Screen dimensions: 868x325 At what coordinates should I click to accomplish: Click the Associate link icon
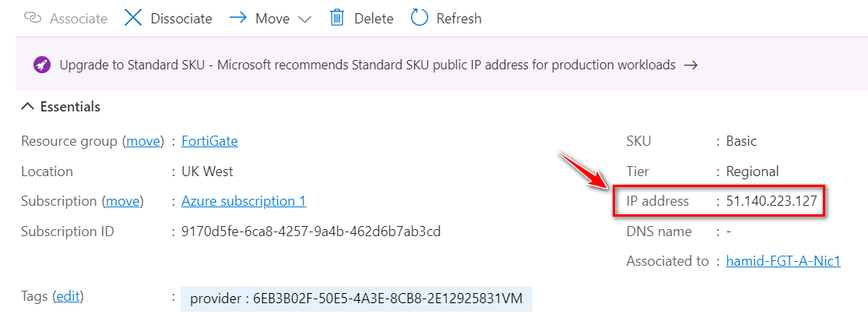pos(33,18)
